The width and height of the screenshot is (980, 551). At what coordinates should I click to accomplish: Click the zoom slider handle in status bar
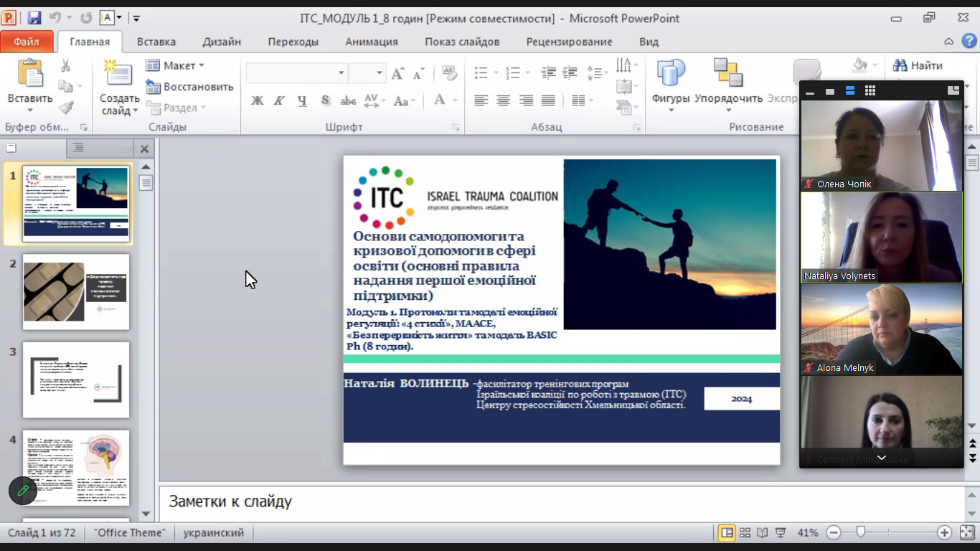pyautogui.click(x=860, y=532)
